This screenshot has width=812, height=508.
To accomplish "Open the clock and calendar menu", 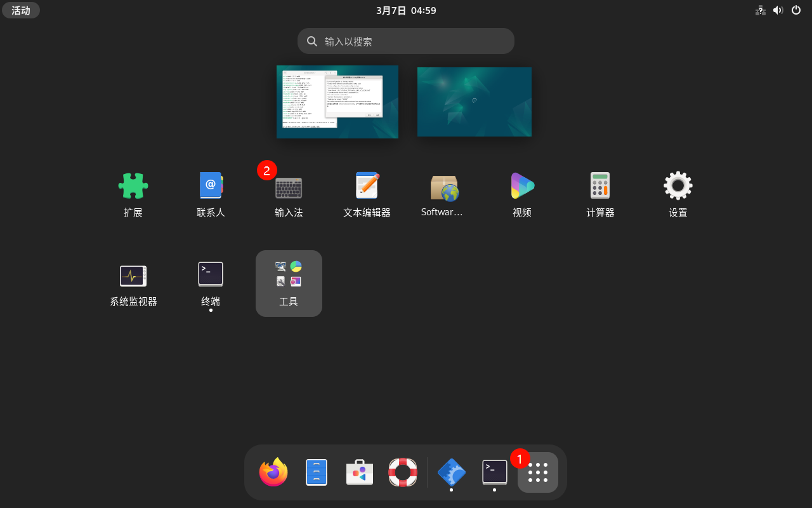I will pyautogui.click(x=406, y=10).
